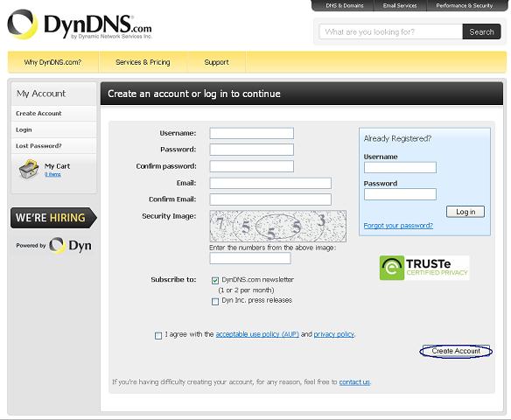Click the Search button
Image resolution: width=511 pixels, height=420 pixels.
(x=481, y=31)
